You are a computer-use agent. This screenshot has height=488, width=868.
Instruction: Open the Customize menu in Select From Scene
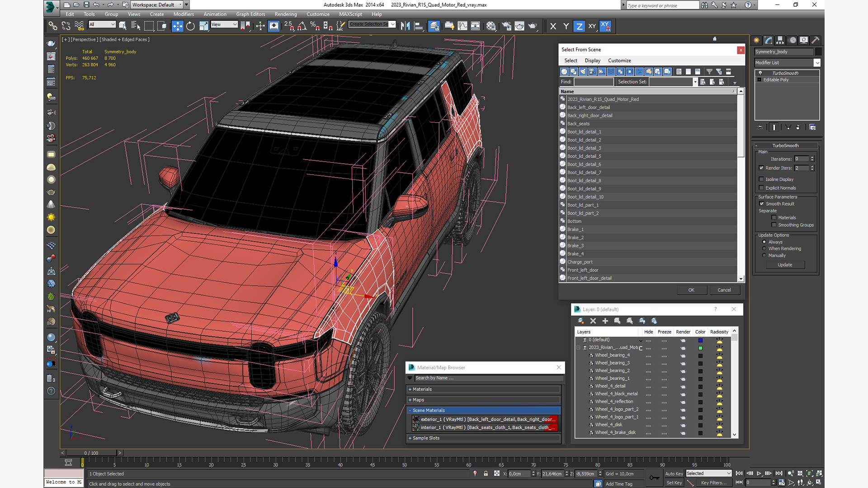pyautogui.click(x=619, y=61)
